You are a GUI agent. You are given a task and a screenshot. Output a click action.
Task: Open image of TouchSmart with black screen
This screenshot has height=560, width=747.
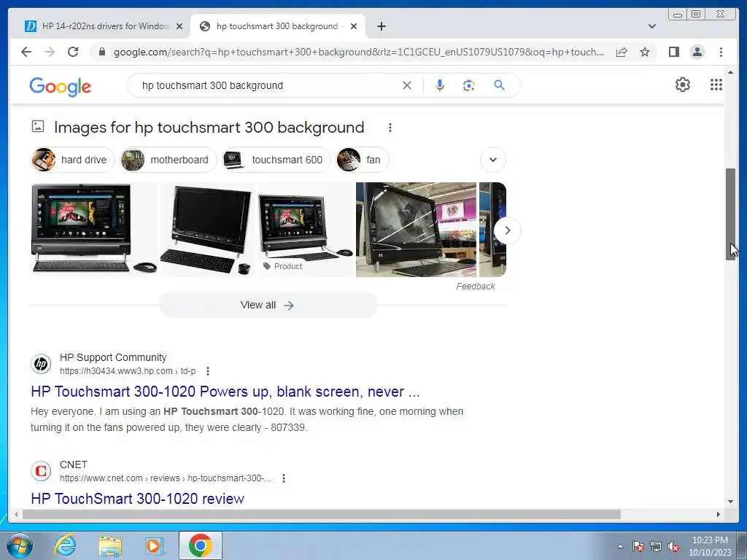(x=208, y=230)
